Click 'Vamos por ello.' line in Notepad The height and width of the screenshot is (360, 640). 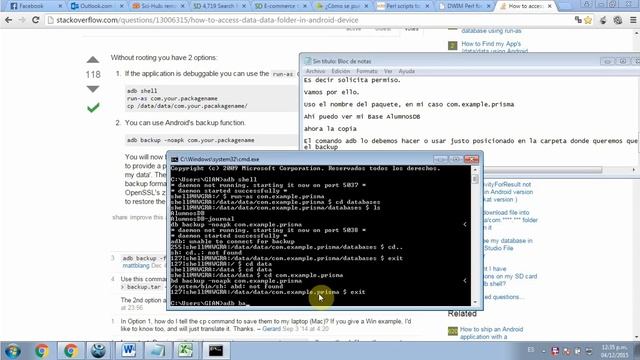[x=331, y=92]
